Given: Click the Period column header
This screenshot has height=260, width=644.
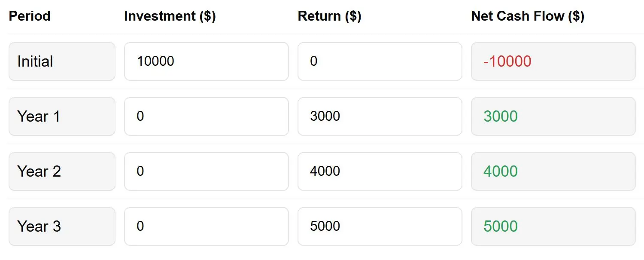Looking at the screenshot, I should tap(29, 16).
